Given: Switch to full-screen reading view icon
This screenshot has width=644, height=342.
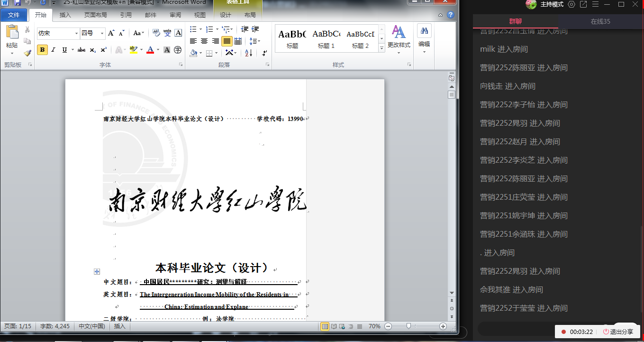Looking at the screenshot, I should tap(334, 326).
